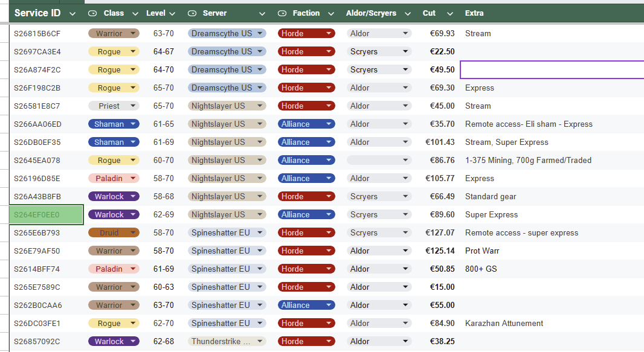Select the Service ID cell S26DB0EF35
The width and height of the screenshot is (644, 352).
tap(47, 142)
